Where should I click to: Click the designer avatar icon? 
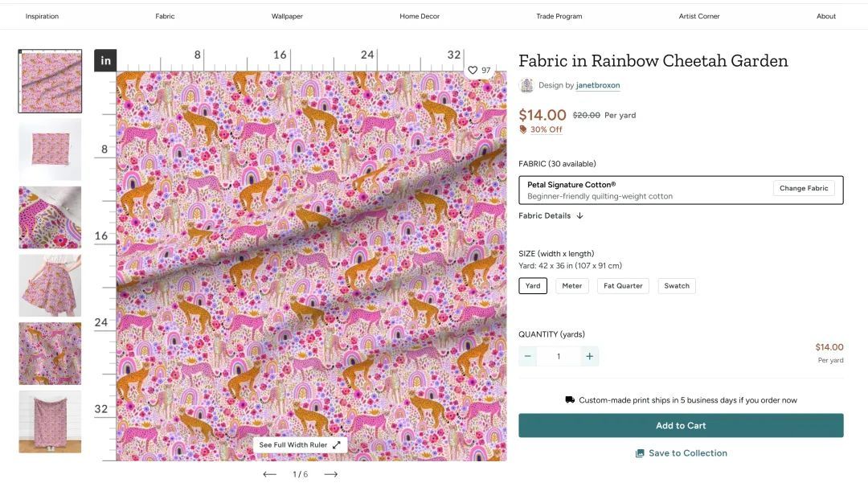point(526,85)
